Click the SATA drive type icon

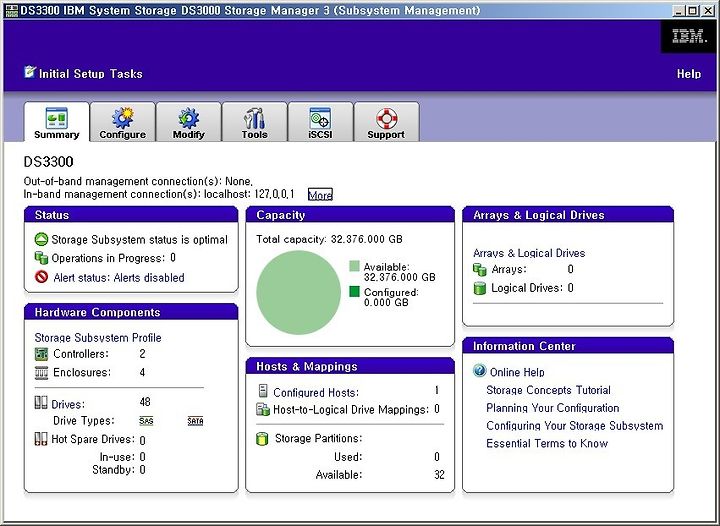click(195, 421)
